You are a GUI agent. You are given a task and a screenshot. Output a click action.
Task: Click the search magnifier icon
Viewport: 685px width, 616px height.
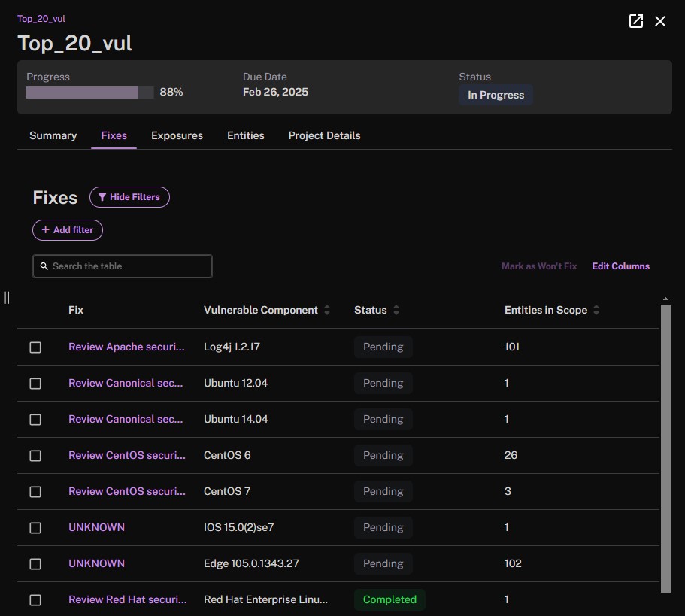(x=44, y=266)
